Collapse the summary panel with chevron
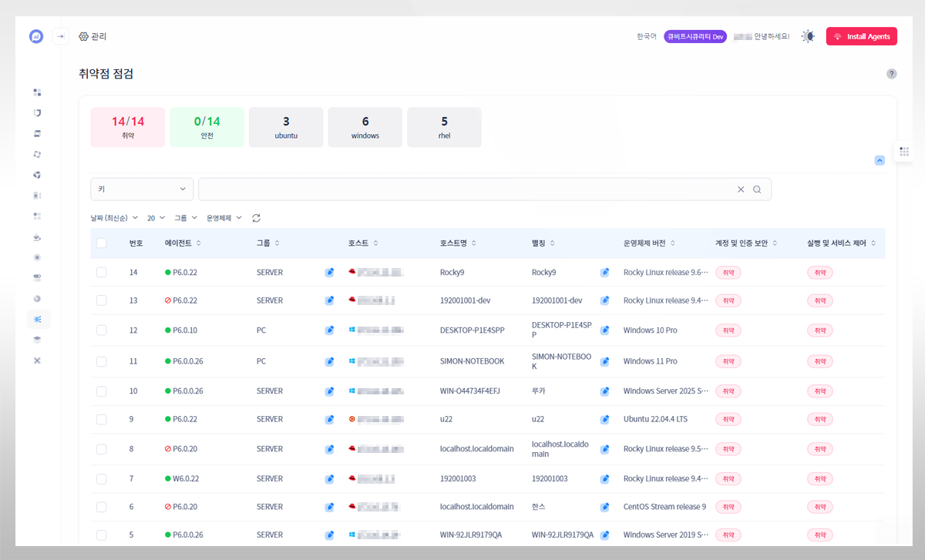Viewport: 925px width, 560px height. click(x=880, y=160)
